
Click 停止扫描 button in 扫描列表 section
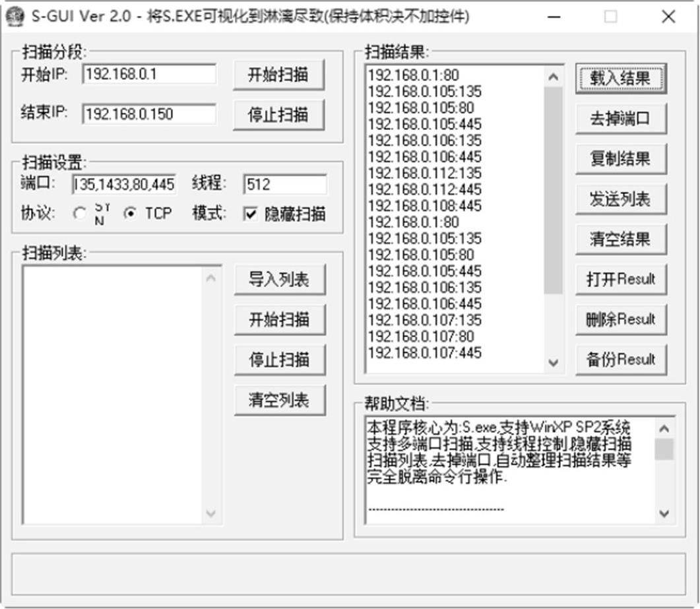(280, 360)
